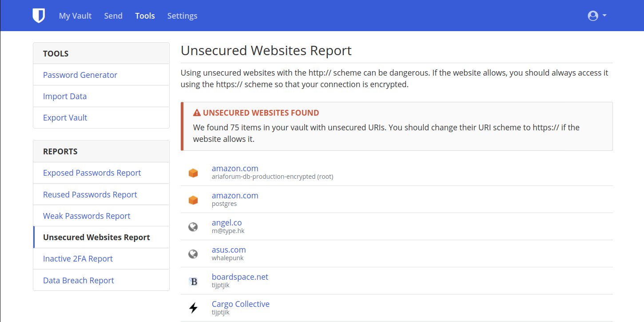644x322 pixels.
Task: Open the Send tab in navbar
Action: [x=113, y=16]
